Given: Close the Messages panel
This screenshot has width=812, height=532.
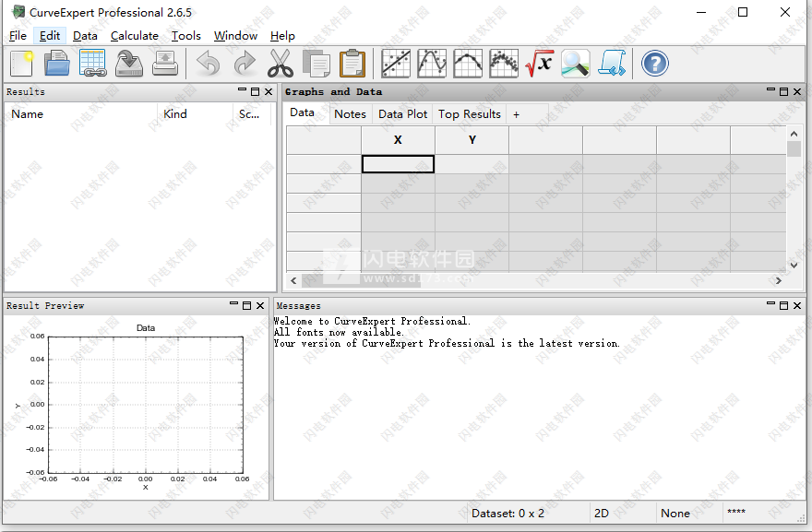Looking at the screenshot, I should [x=797, y=306].
